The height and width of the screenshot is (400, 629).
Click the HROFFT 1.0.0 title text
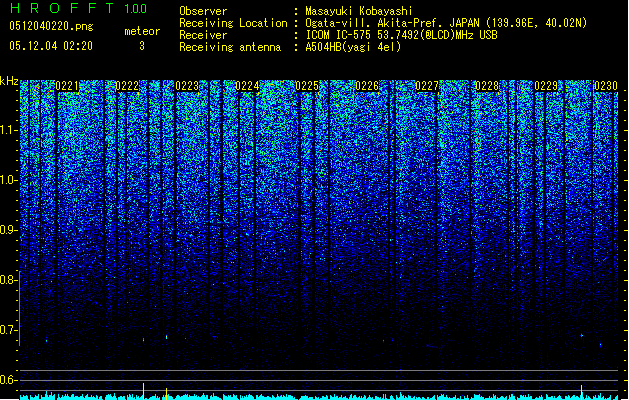pos(78,8)
